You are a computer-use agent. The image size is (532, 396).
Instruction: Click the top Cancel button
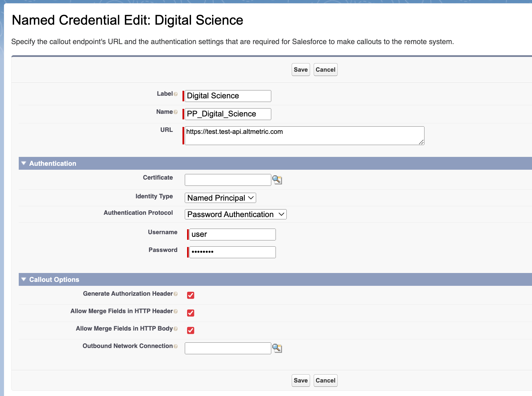(326, 70)
